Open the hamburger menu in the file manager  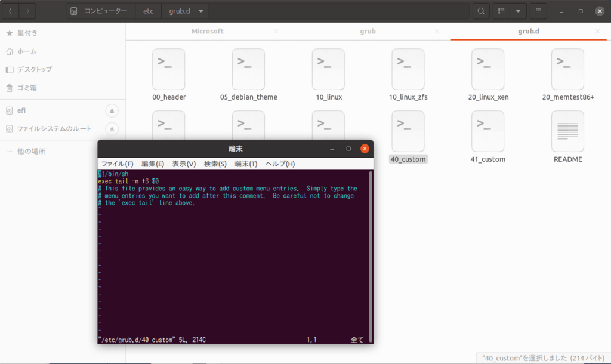[x=538, y=11]
